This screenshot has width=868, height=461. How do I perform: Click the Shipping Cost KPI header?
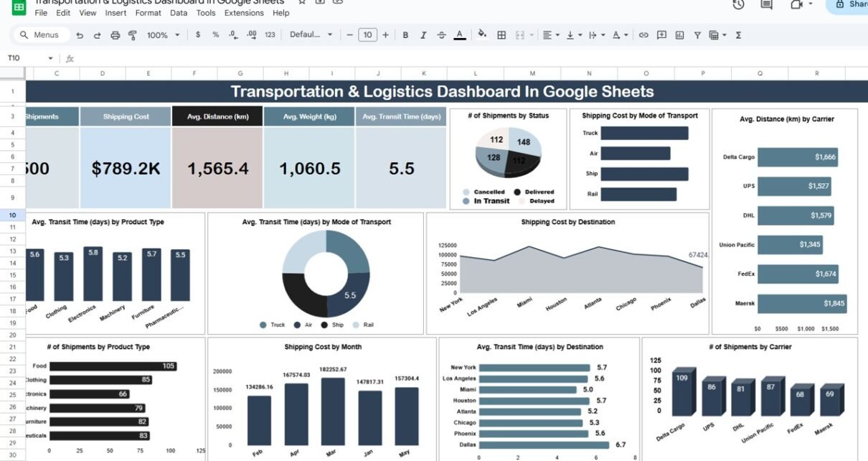click(x=126, y=117)
